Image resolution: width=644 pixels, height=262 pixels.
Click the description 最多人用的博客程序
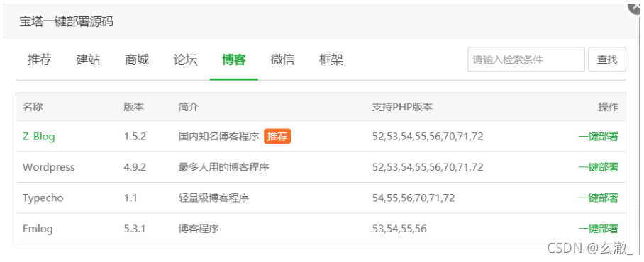click(x=224, y=167)
